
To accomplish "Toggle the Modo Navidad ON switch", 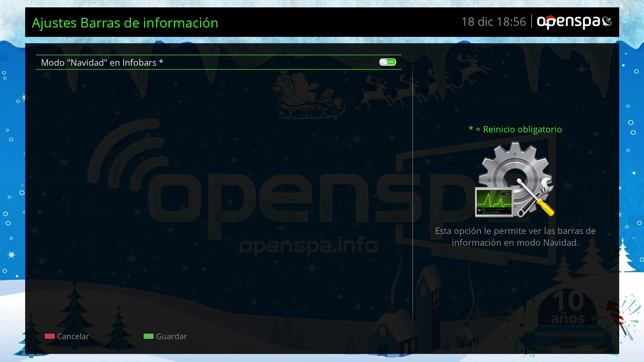I will coord(387,62).
